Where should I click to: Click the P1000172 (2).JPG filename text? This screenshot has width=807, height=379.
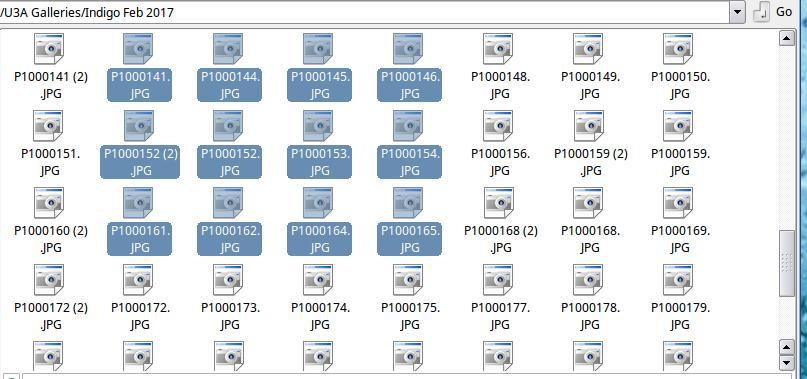click(50, 316)
